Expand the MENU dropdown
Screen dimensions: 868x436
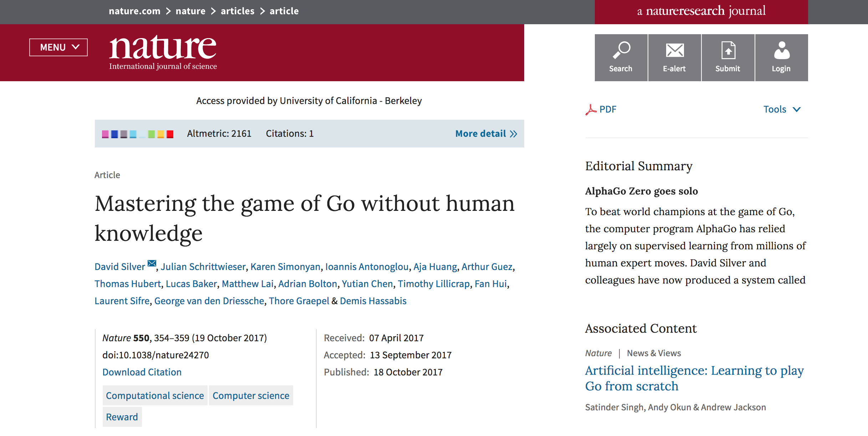[x=58, y=47]
